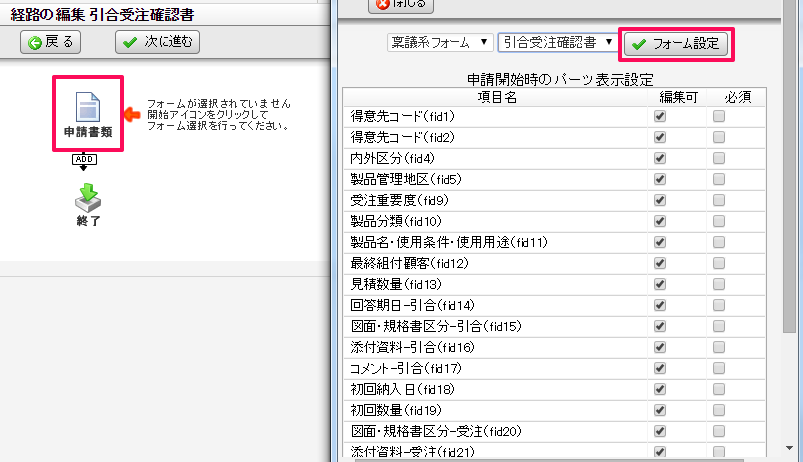Image resolution: width=803 pixels, height=462 pixels.
Task: Open the 引合受注確認書 form dropdown
Action: pos(557,43)
